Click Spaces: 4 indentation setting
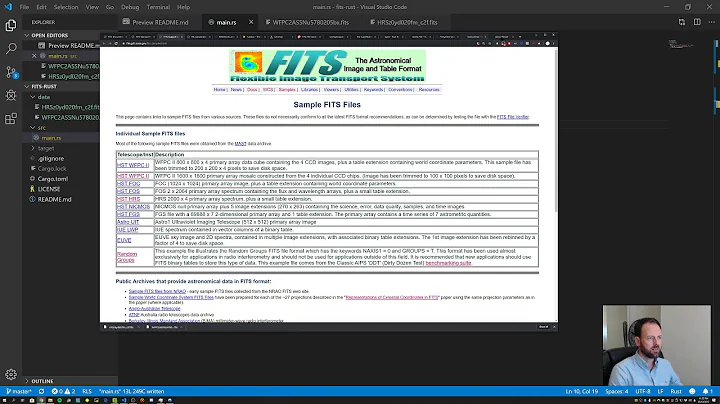Image resolution: width=720 pixels, height=404 pixels. (617, 391)
